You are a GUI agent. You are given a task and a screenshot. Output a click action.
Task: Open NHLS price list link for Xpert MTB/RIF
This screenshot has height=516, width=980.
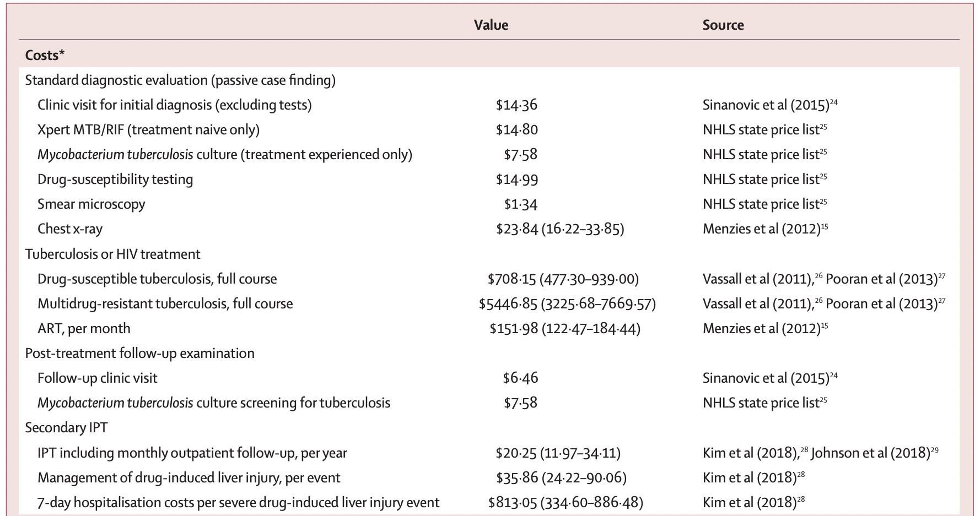click(x=764, y=129)
